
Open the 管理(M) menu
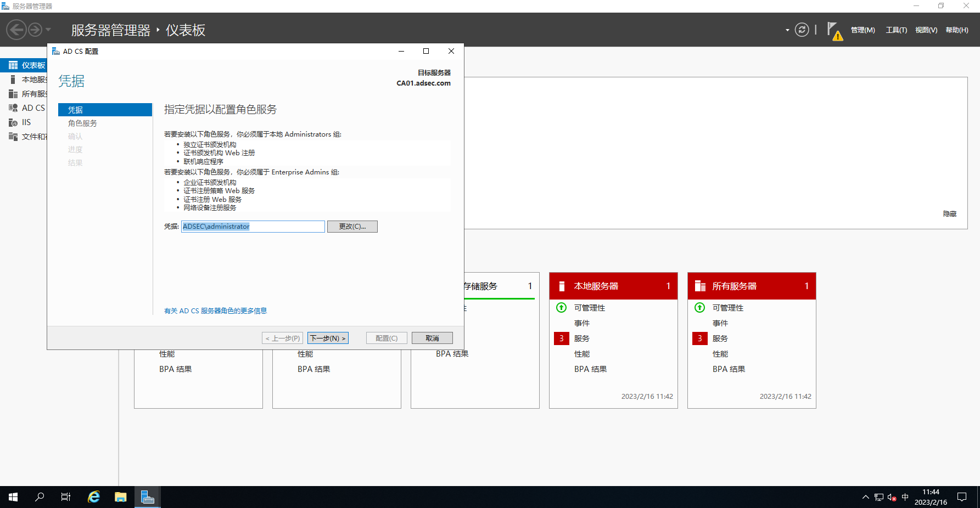tap(863, 30)
